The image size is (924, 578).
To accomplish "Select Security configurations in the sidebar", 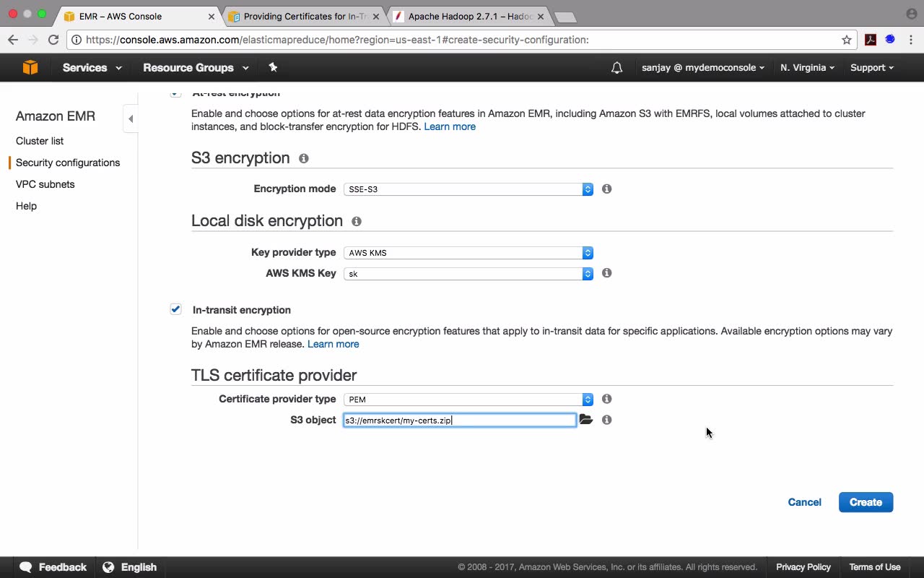I will (x=68, y=163).
